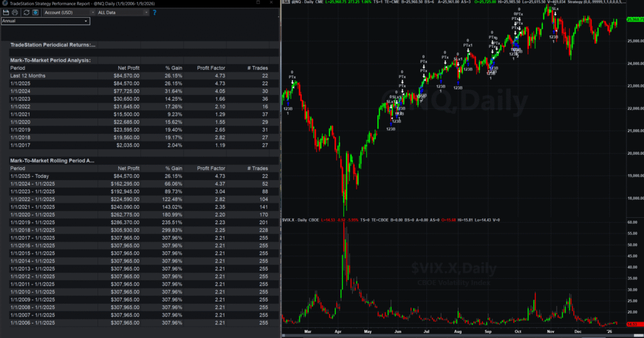Close the Strategy Performance Report window
The width and height of the screenshot is (644, 338).
point(273,3)
